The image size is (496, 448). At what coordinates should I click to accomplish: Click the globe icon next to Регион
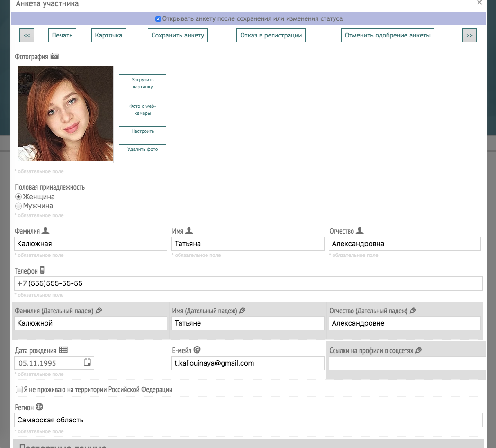[x=39, y=407]
